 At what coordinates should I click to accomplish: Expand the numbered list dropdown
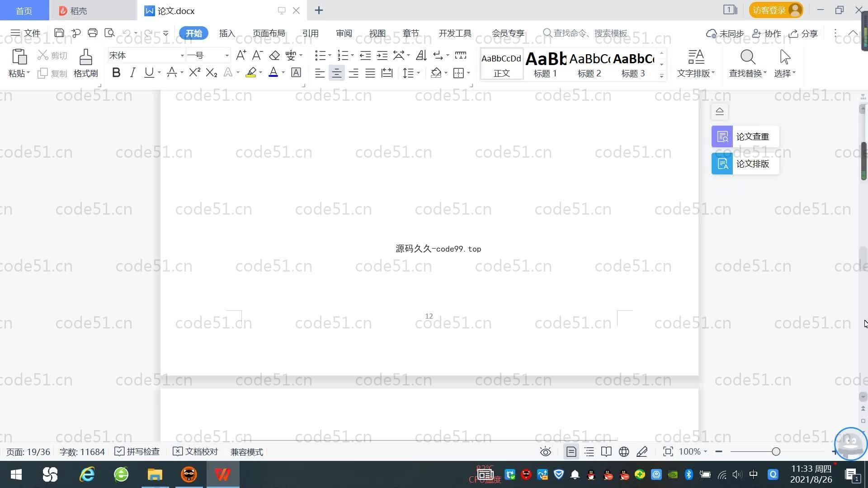pos(352,56)
